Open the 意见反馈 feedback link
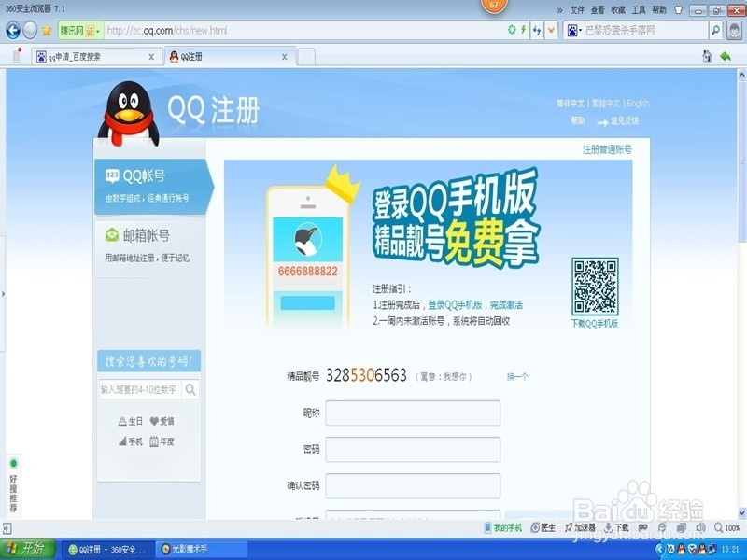This screenshot has height=560, width=747. (x=624, y=121)
